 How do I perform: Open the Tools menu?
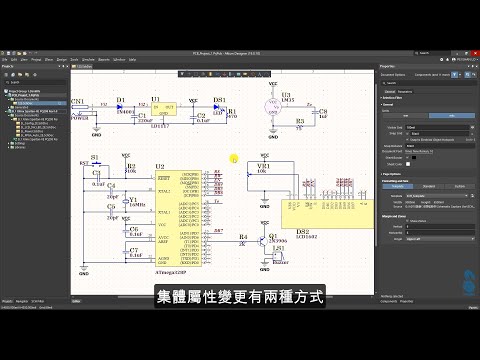click(74, 59)
